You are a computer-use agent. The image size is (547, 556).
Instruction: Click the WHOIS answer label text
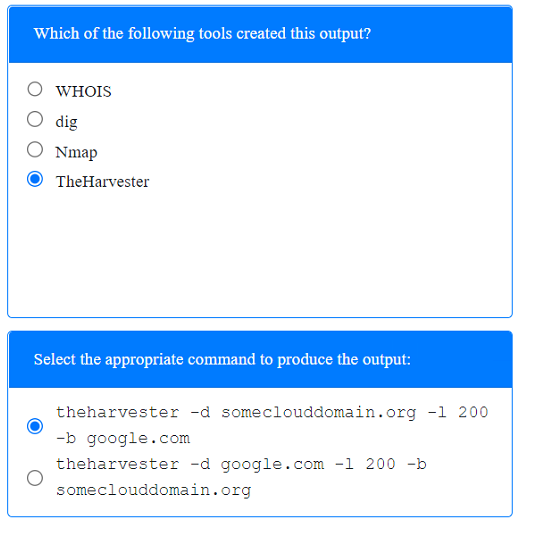[84, 91]
